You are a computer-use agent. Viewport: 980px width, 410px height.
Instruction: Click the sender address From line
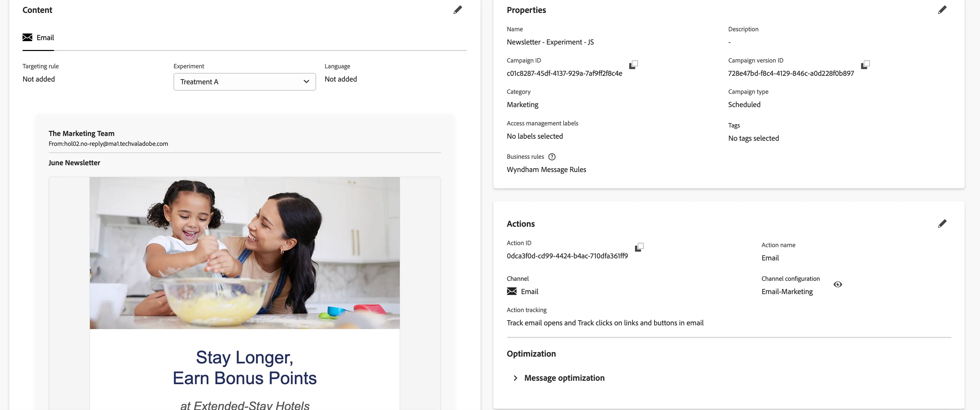108,143
